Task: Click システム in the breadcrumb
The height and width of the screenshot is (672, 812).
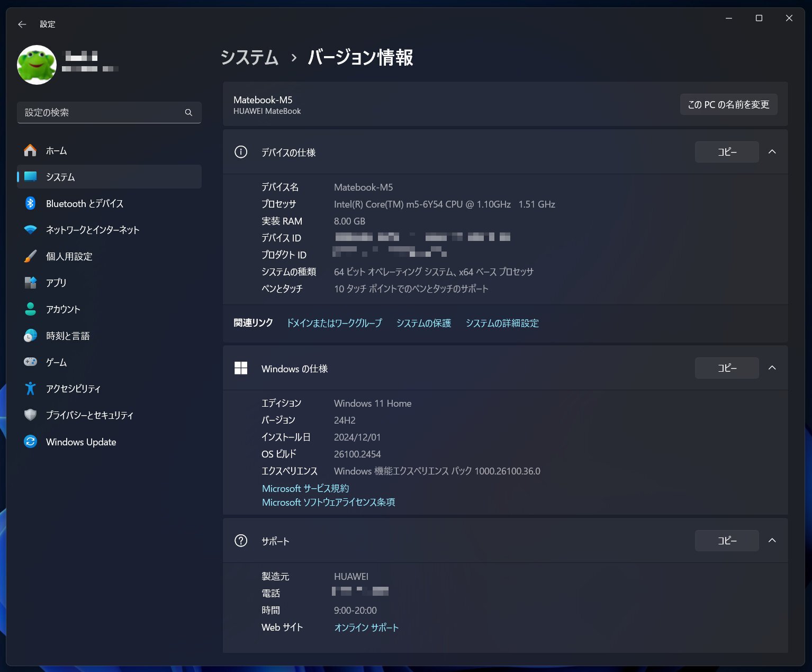Action: click(x=250, y=58)
